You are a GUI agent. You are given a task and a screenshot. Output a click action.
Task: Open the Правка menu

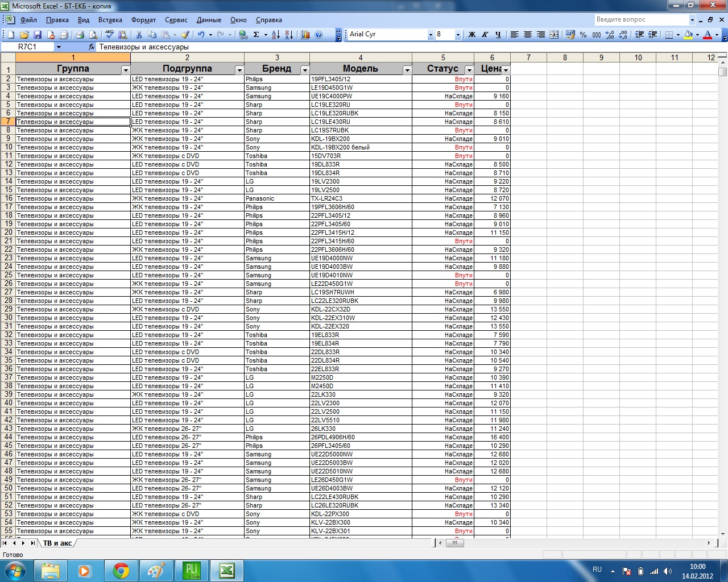pyautogui.click(x=57, y=20)
